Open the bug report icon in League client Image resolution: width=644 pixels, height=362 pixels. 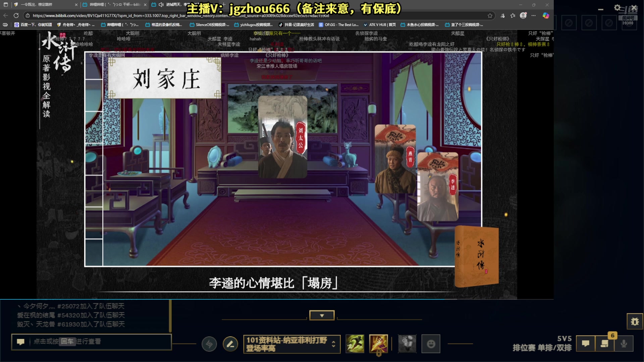(635, 322)
